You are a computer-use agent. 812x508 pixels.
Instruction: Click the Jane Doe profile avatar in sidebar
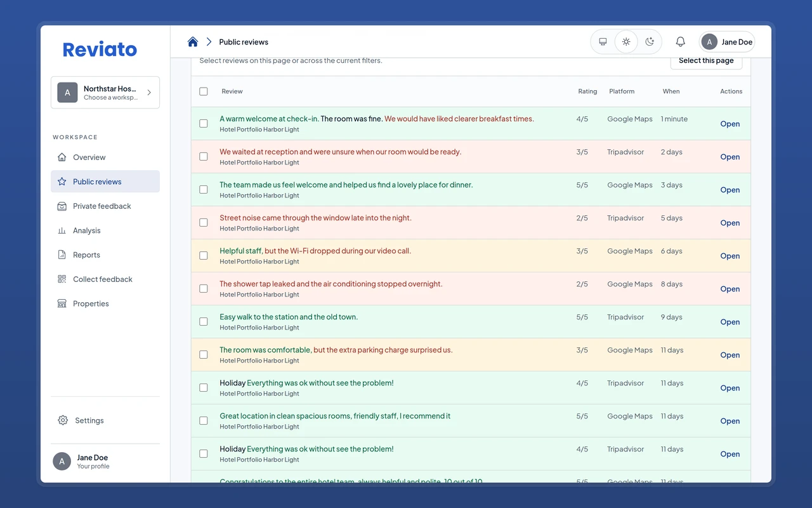click(62, 462)
